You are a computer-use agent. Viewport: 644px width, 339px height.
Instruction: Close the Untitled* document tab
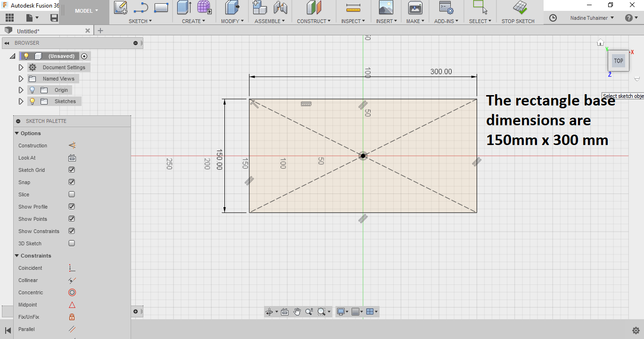click(87, 31)
